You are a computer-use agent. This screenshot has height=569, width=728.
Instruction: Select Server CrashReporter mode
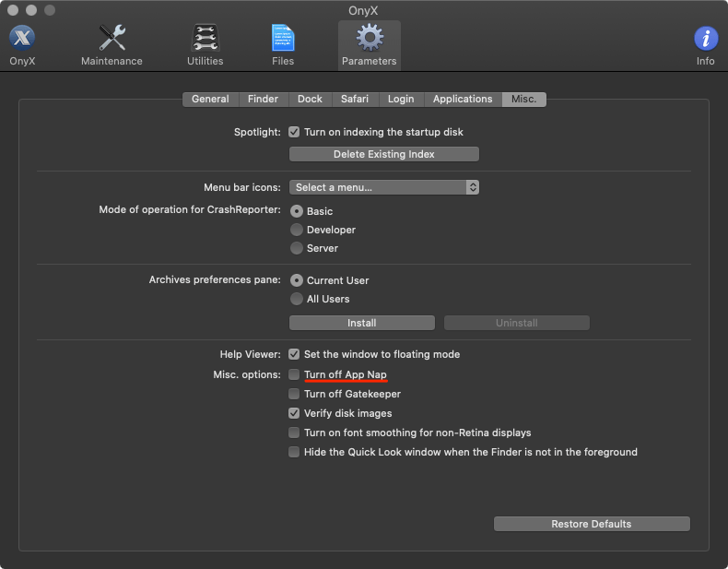pyautogui.click(x=296, y=248)
